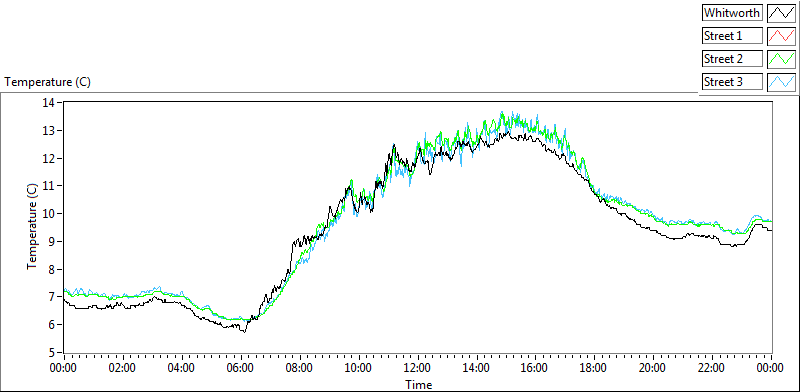Click the 00:00 start marker on the time axis
This screenshot has width=800, height=392.
pyautogui.click(x=64, y=367)
